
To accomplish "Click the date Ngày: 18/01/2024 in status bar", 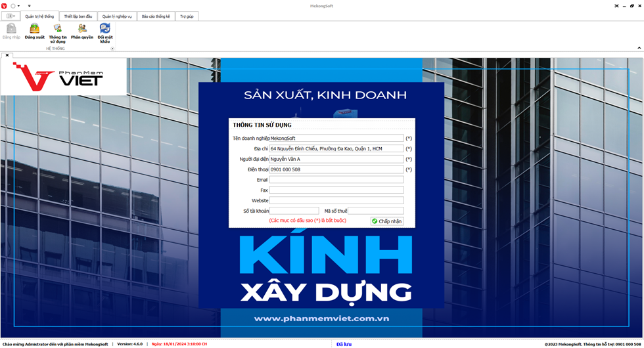I will tap(179, 344).
